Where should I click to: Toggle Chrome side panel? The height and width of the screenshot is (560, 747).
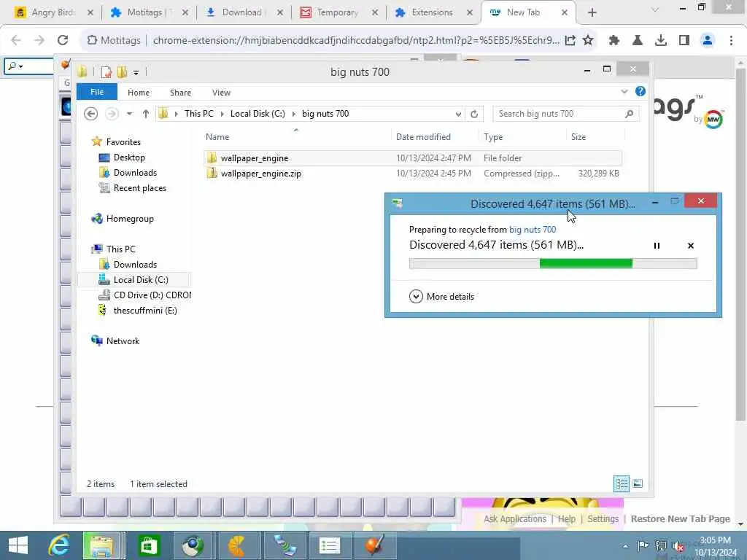coord(684,41)
